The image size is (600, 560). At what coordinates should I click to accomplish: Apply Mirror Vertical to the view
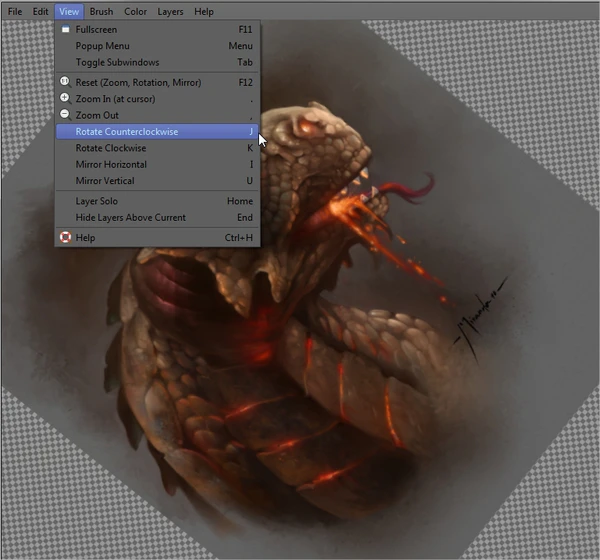(105, 181)
